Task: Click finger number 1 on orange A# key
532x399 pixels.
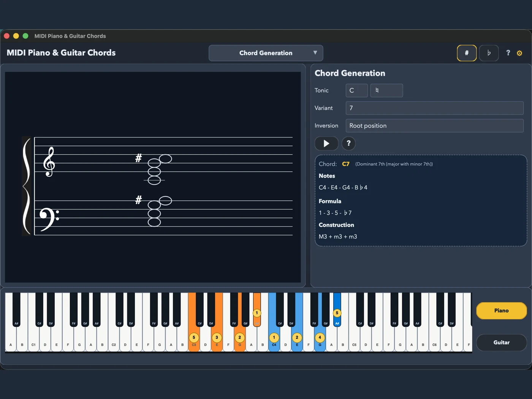Action: [257, 313]
